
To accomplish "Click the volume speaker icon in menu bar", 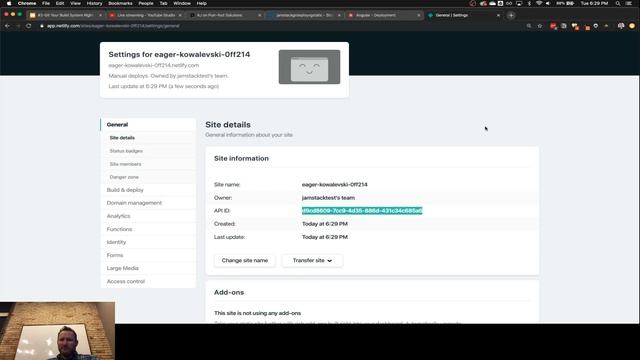I will click(x=548, y=3).
